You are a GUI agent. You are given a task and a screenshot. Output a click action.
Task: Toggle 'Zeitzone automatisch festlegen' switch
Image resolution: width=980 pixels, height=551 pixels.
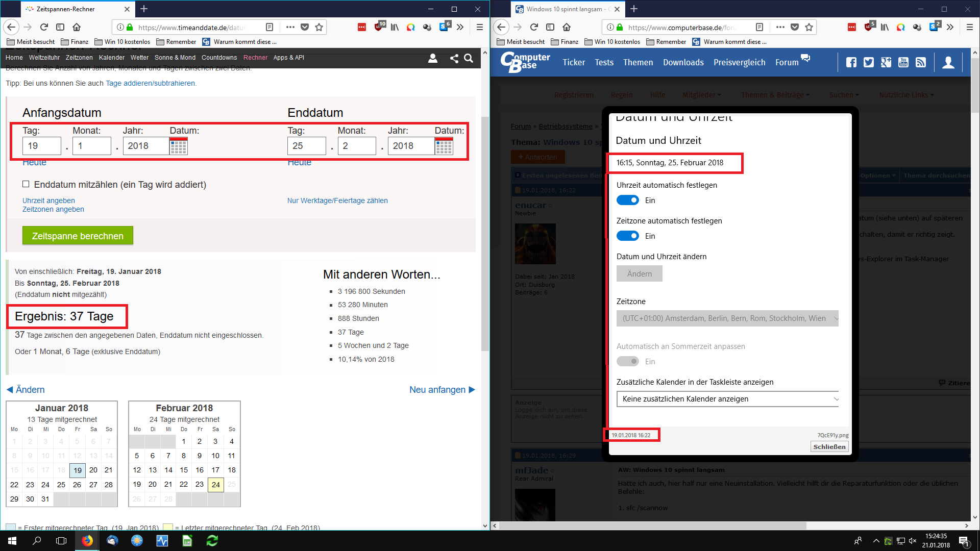point(627,236)
